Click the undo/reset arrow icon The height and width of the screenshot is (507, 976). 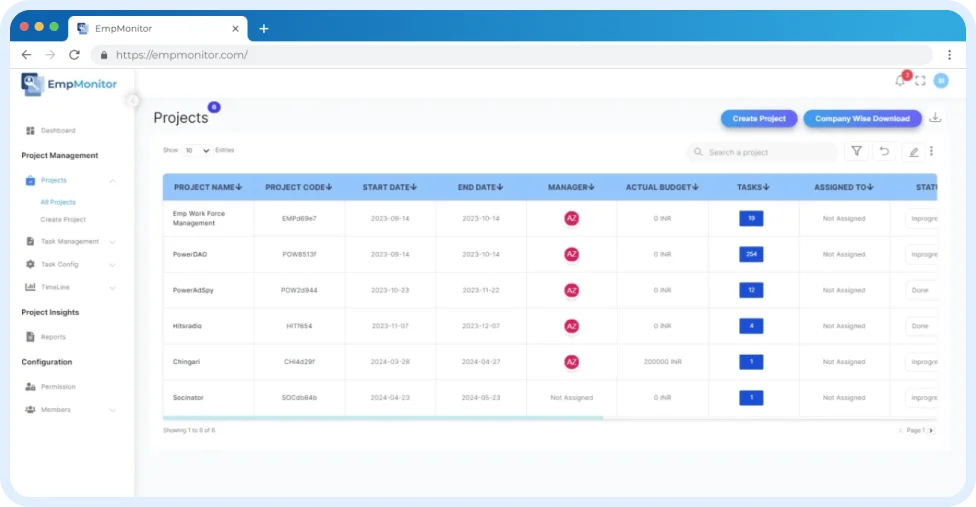coord(884,152)
